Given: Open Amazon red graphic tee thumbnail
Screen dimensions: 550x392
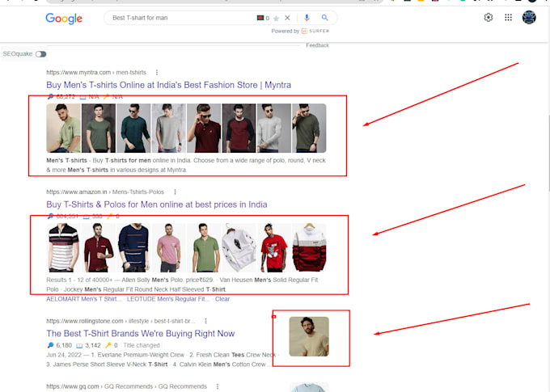Looking at the screenshot, I should click(274, 247).
